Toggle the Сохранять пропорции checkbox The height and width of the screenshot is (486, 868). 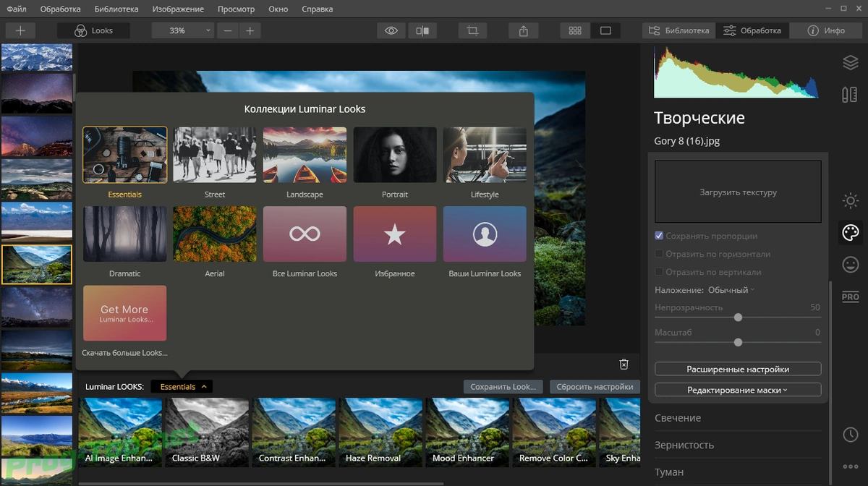[x=659, y=236]
